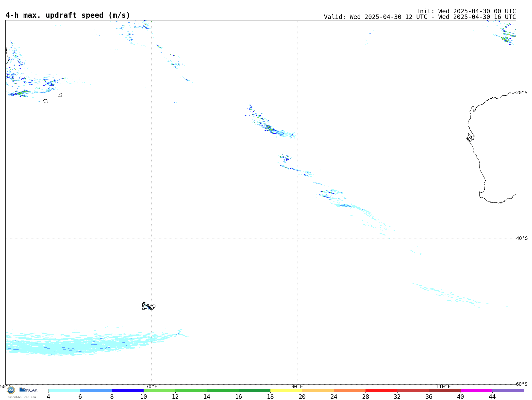This screenshot has height=400, width=532.
Task: Click the 50°E longitude label
Action: (x=6, y=387)
